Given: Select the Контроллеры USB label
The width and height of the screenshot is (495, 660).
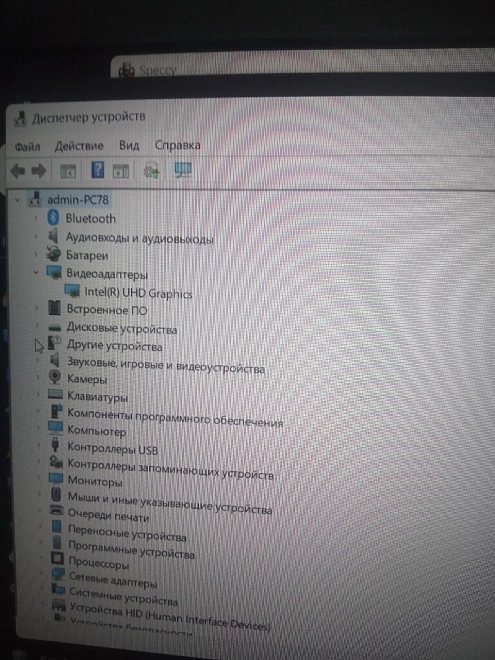Looking at the screenshot, I should tap(112, 448).
